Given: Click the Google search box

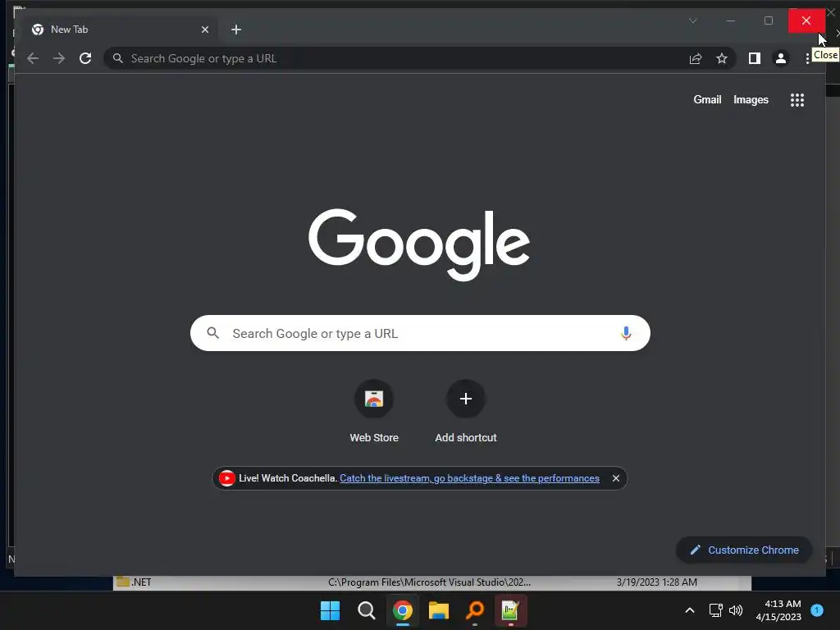Looking at the screenshot, I should pos(420,333).
